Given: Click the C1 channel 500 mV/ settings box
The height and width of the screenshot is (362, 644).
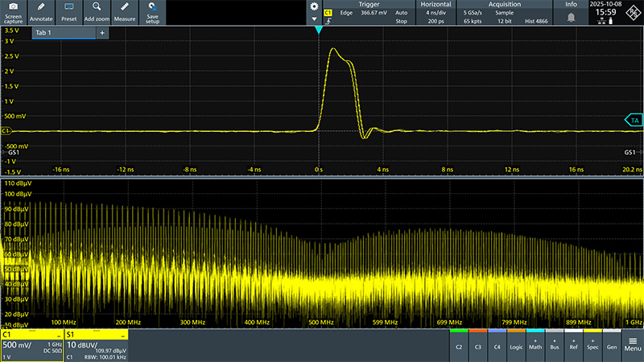Looking at the screenshot, I should click(x=31, y=343).
